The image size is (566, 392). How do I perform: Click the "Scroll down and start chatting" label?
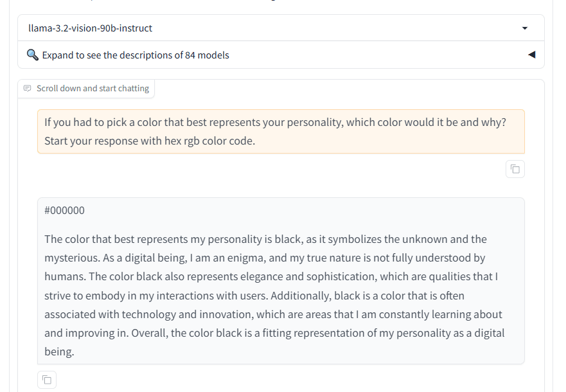(93, 89)
